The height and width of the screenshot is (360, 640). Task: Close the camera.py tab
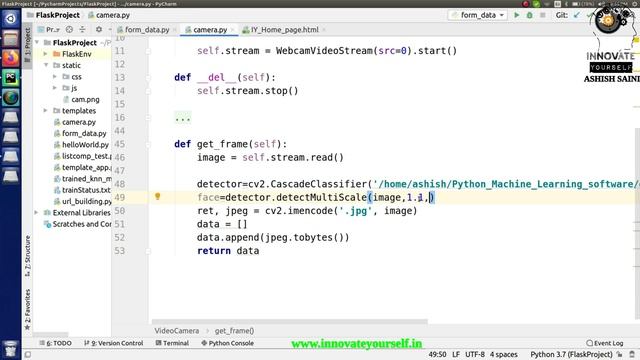point(232,30)
